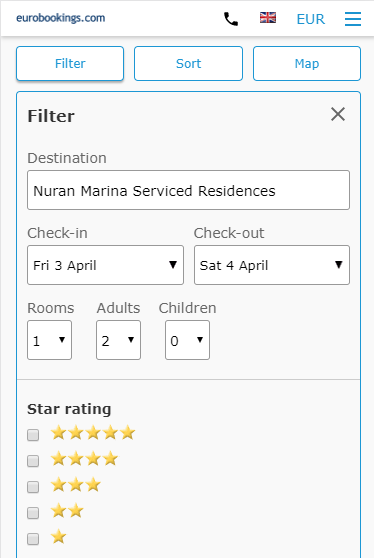Open the Check-out date dropdown
This screenshot has height=558, width=374.
pyautogui.click(x=272, y=265)
